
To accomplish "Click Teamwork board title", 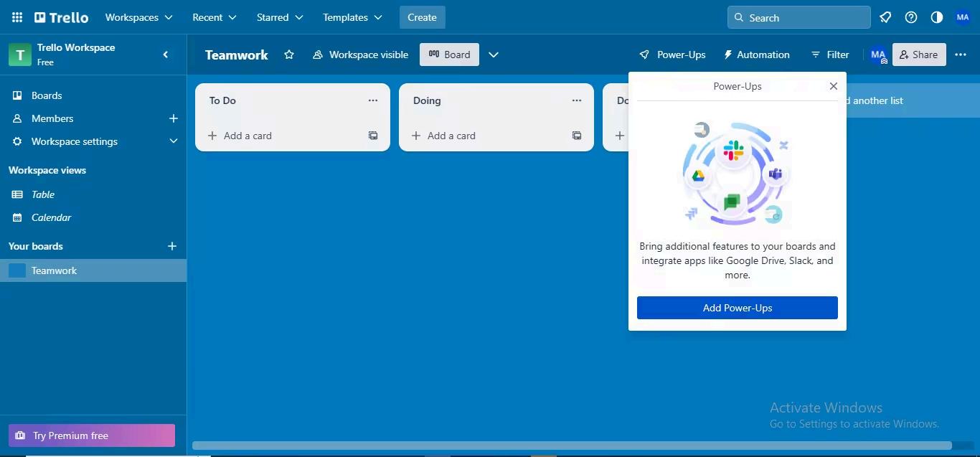I will tap(237, 55).
